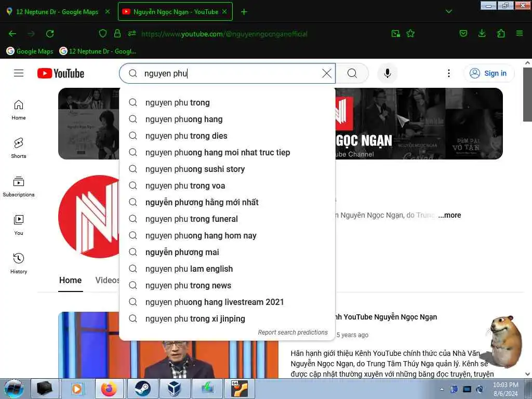Screen dimensions: 532x399
Task: View site security lock info
Action: point(117,34)
